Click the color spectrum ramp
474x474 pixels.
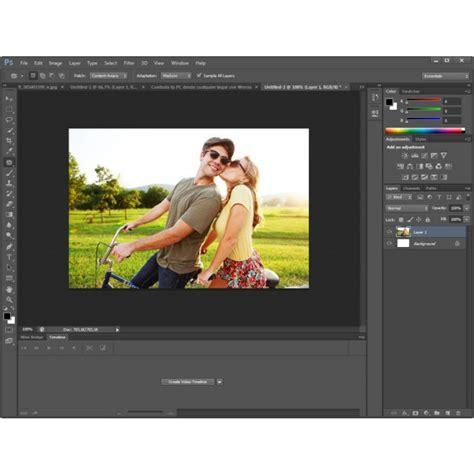click(425, 131)
